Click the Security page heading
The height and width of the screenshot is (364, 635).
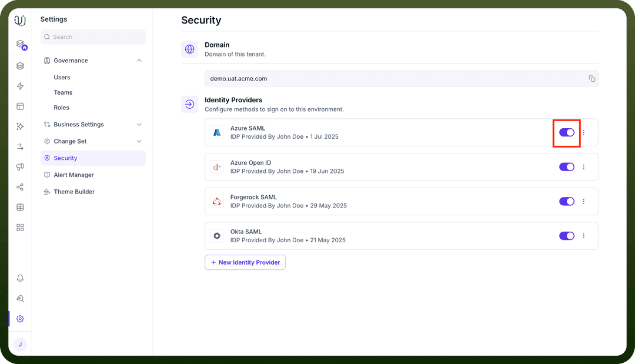pyautogui.click(x=201, y=20)
